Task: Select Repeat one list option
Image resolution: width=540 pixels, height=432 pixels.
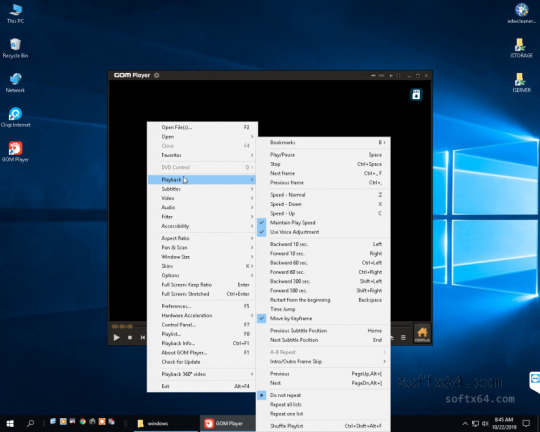Action: (x=323, y=414)
